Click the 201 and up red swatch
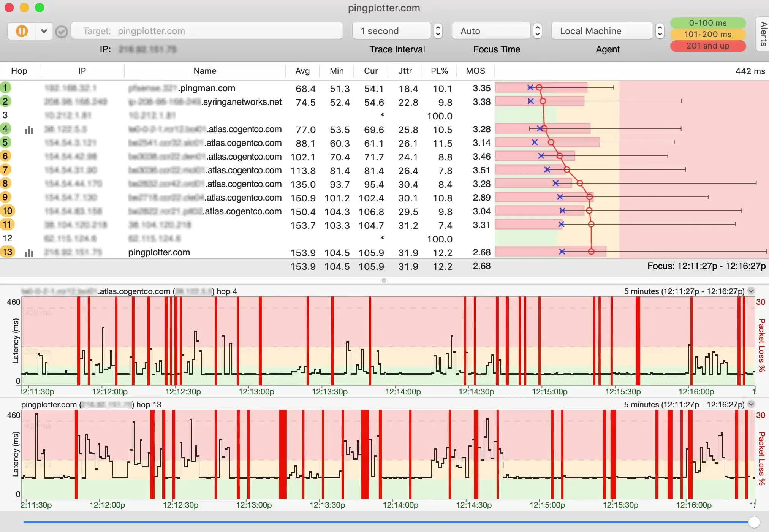 [x=707, y=46]
